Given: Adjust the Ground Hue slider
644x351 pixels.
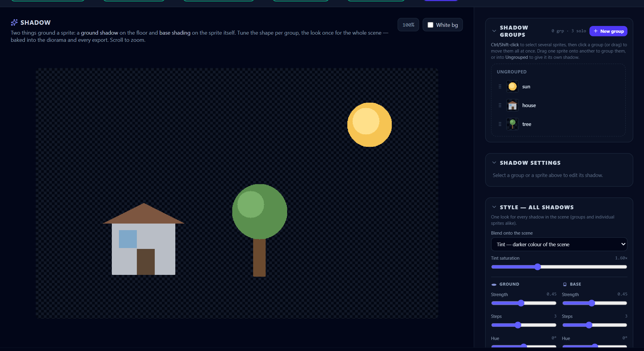Looking at the screenshot, I should [x=524, y=346].
